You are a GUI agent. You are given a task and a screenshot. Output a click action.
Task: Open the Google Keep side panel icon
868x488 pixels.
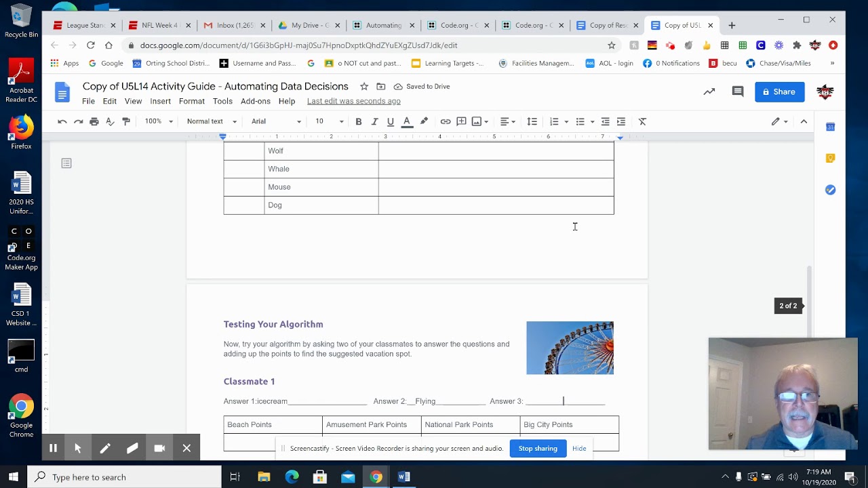click(830, 158)
